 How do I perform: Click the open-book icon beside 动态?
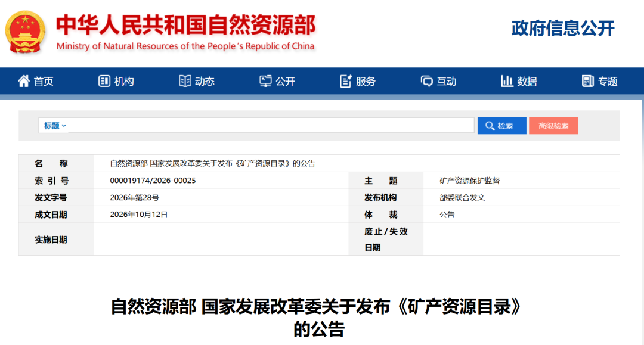tap(185, 81)
